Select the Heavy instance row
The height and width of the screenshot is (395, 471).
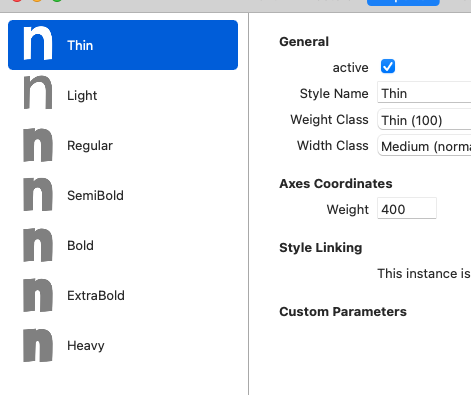(123, 345)
